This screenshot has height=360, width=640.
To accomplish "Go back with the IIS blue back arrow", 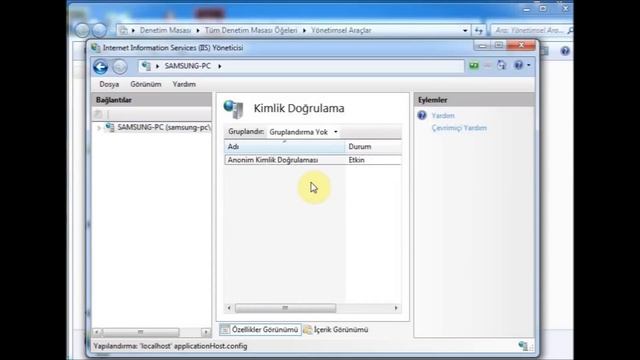I will (x=100, y=67).
